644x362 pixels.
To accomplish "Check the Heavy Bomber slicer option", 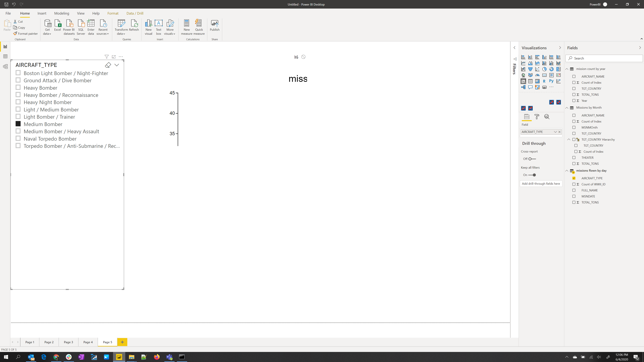I will (18, 87).
